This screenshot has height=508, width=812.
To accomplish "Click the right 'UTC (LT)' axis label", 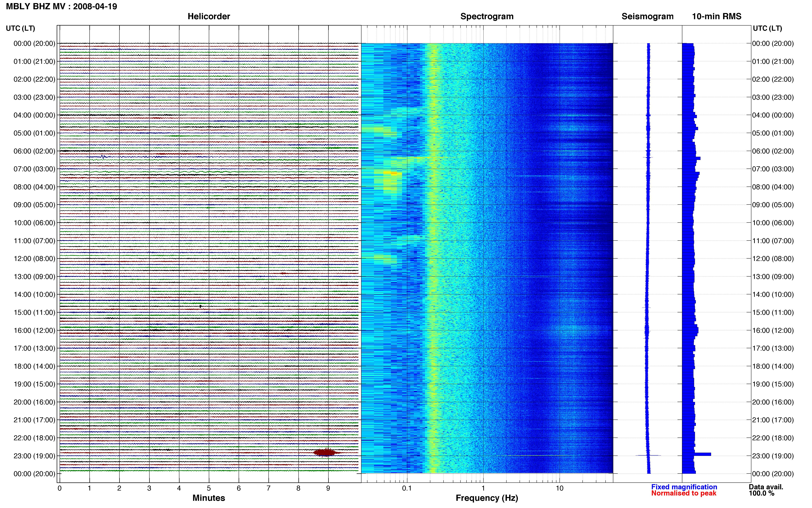I will [x=767, y=28].
